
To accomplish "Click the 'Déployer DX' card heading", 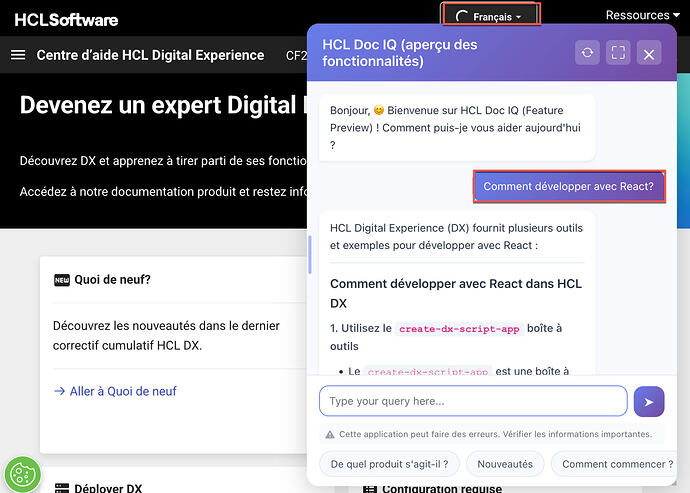I will [108, 488].
